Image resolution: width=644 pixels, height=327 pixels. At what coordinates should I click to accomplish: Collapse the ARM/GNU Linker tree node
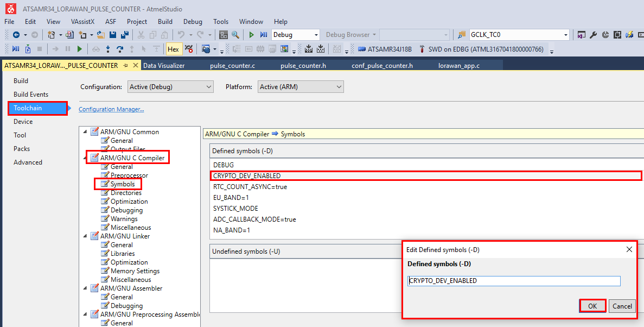click(85, 236)
